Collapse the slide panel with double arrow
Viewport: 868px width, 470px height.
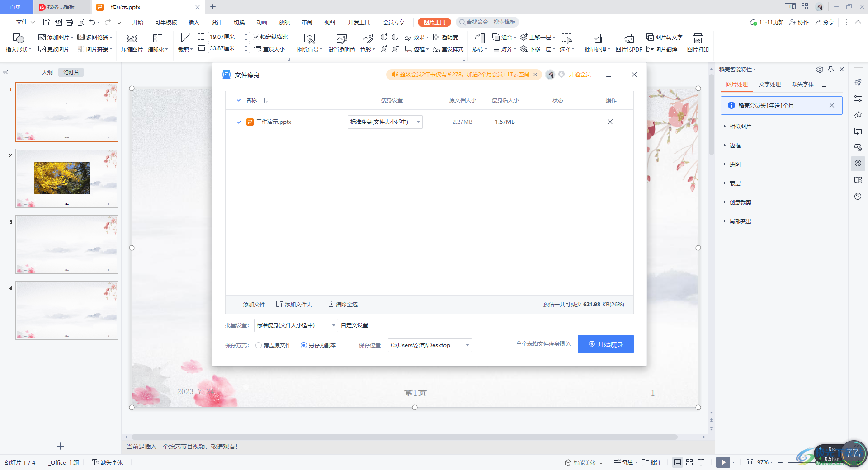click(x=5, y=72)
